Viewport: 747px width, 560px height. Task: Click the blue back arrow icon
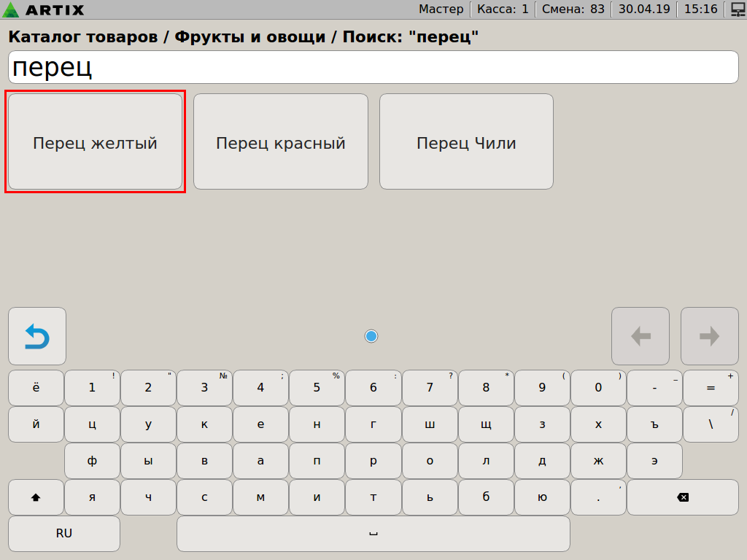tap(37, 336)
